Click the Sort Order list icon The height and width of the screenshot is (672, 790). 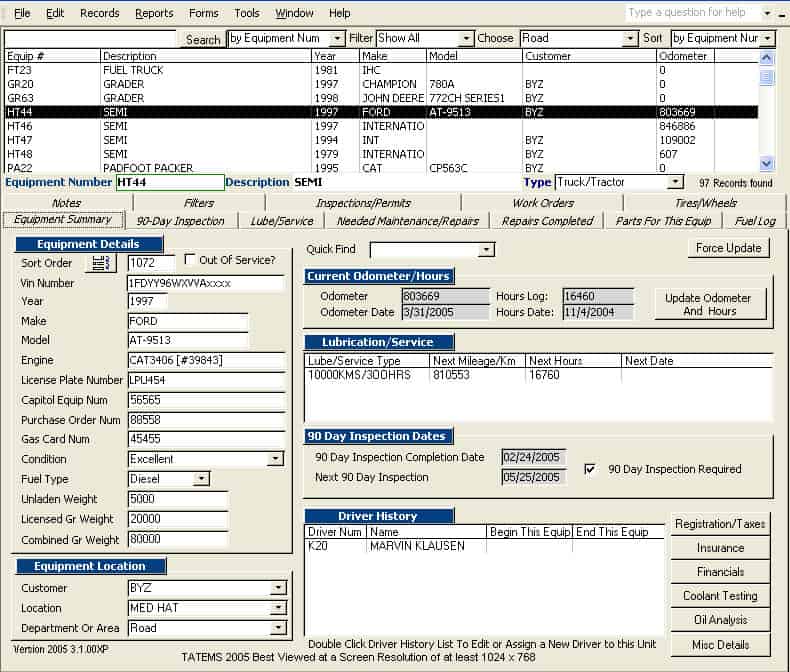[x=101, y=262]
